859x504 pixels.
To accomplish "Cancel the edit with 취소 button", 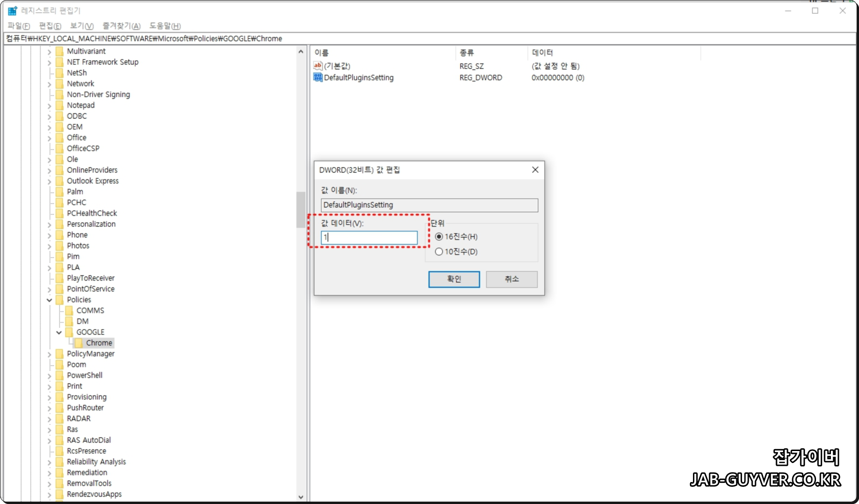I will pyautogui.click(x=512, y=279).
